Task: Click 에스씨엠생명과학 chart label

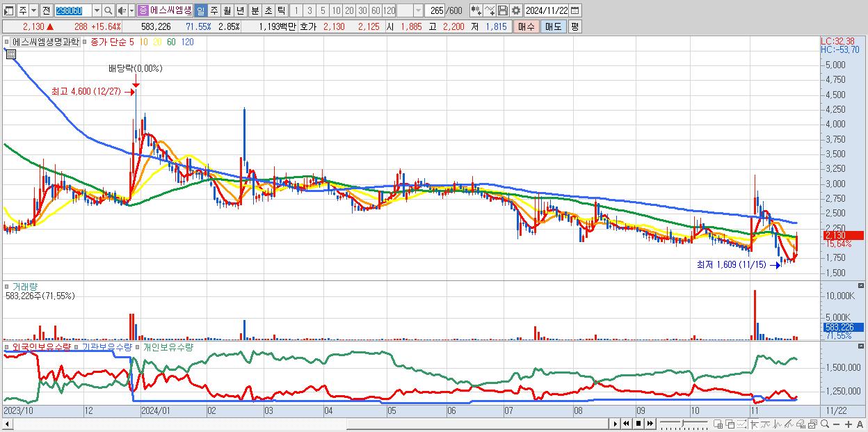Action: [46, 42]
